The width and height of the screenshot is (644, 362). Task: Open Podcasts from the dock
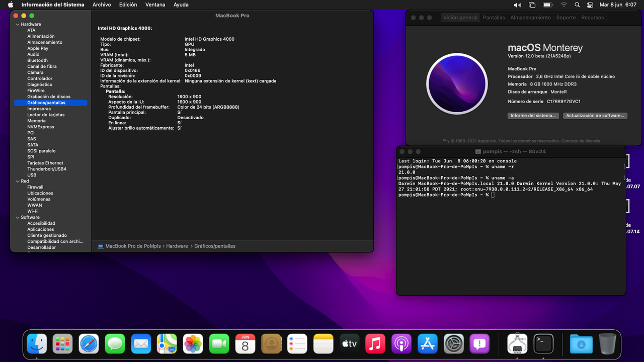(401, 344)
